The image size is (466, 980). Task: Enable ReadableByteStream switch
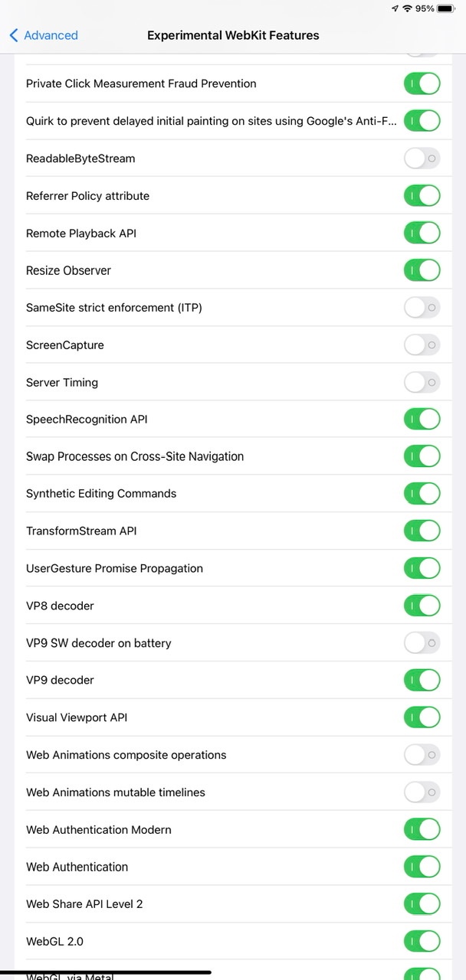[422, 158]
